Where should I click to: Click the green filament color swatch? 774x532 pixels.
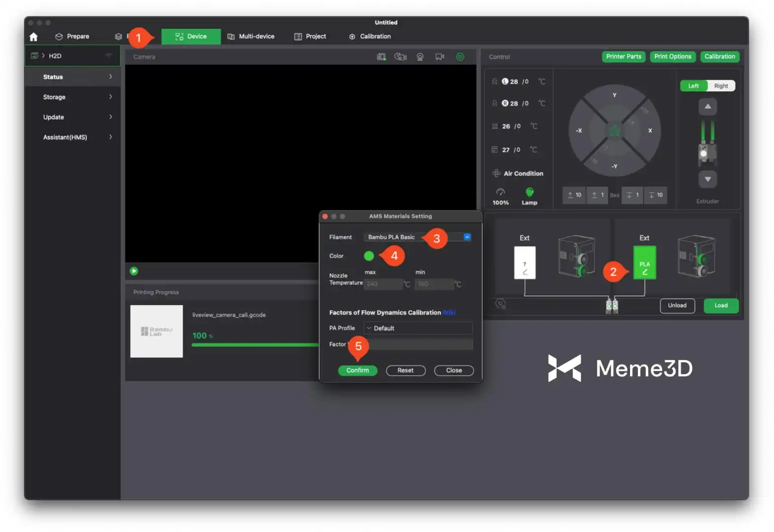(369, 256)
